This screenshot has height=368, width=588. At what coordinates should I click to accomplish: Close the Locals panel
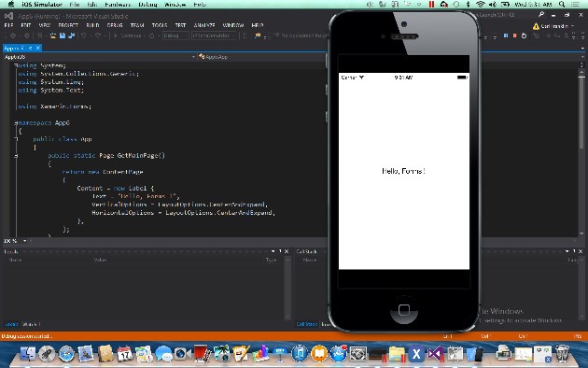(287, 251)
